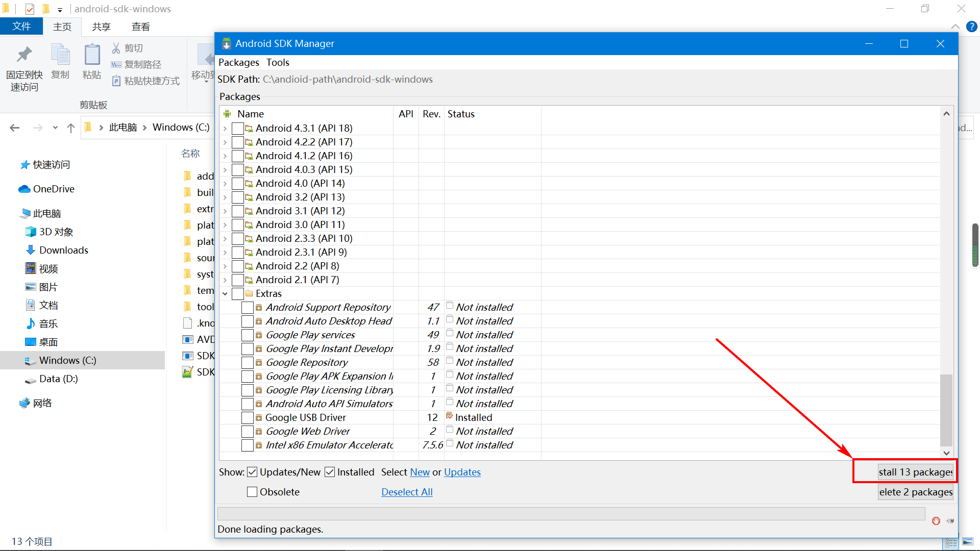Click the red stop loading icon
Image resolution: width=980 pixels, height=551 pixels.
coord(936,521)
